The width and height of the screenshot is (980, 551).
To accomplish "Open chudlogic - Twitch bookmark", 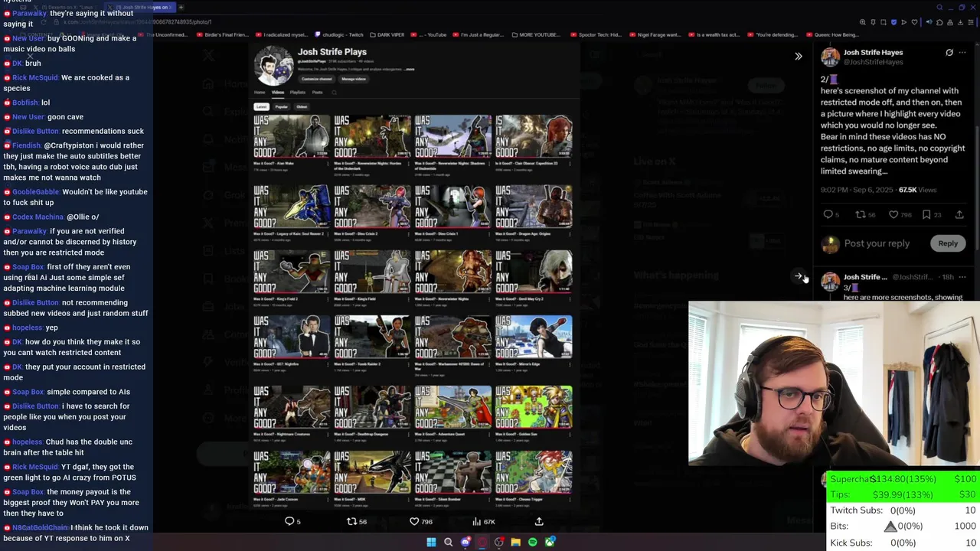I will click(x=338, y=34).
